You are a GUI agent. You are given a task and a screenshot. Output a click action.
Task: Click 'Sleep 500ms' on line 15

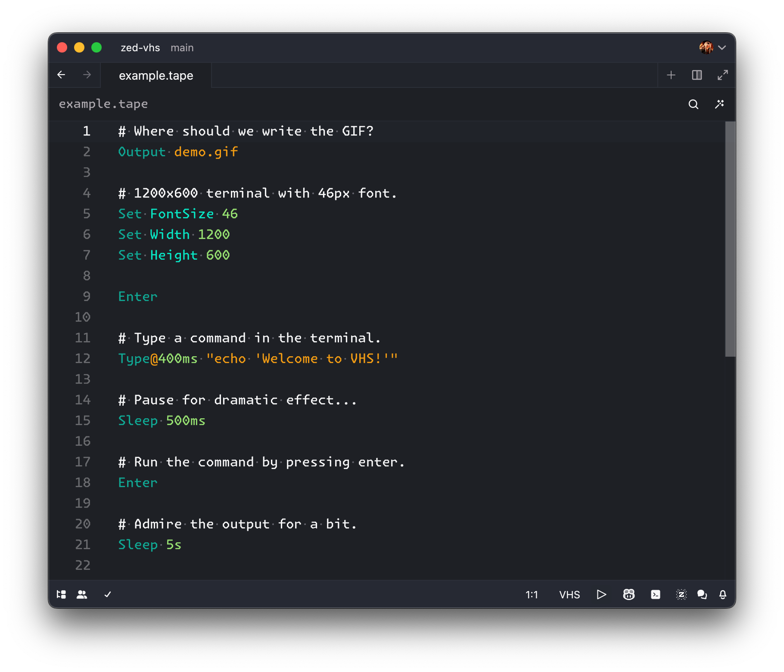pos(162,420)
